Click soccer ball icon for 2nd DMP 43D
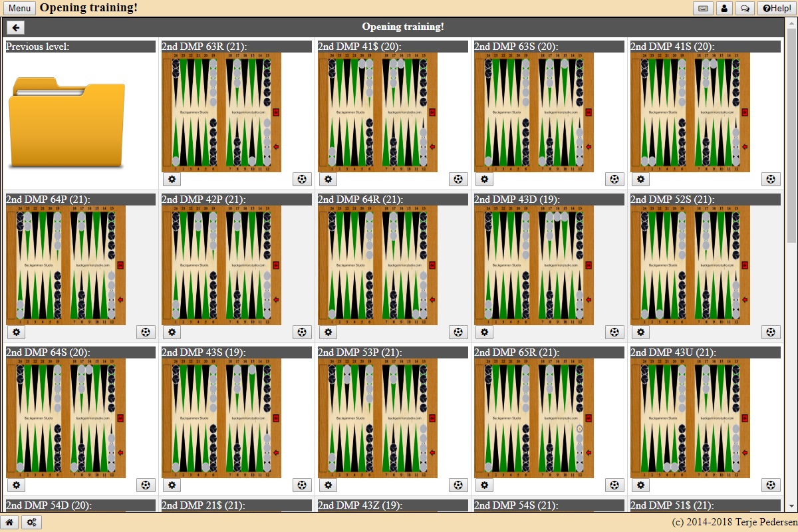 pyautogui.click(x=614, y=332)
